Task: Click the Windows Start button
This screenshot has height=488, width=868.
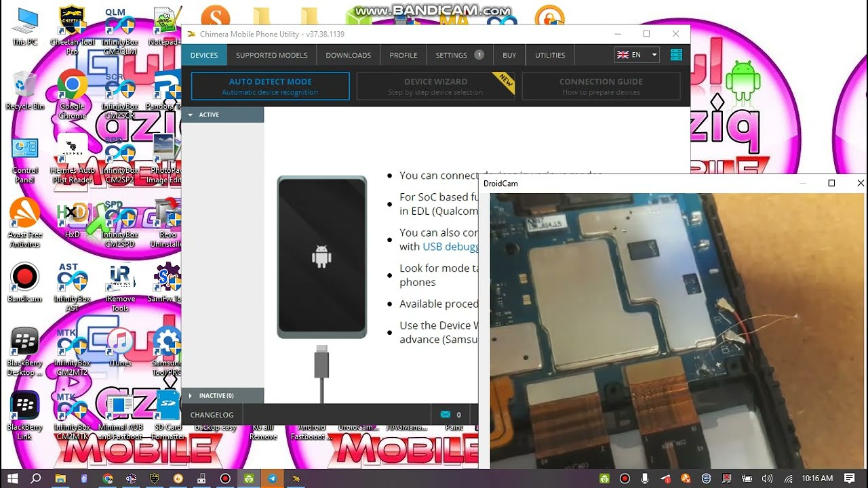Action: 14,479
